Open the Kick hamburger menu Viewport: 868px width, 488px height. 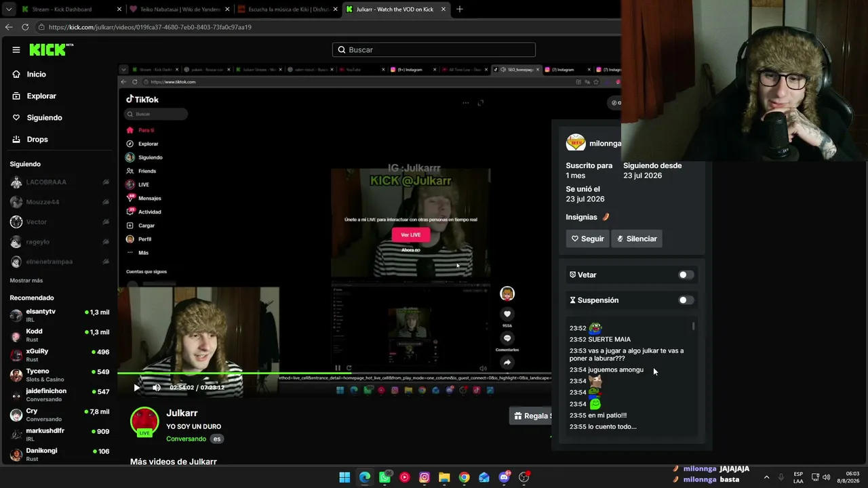pos(16,49)
